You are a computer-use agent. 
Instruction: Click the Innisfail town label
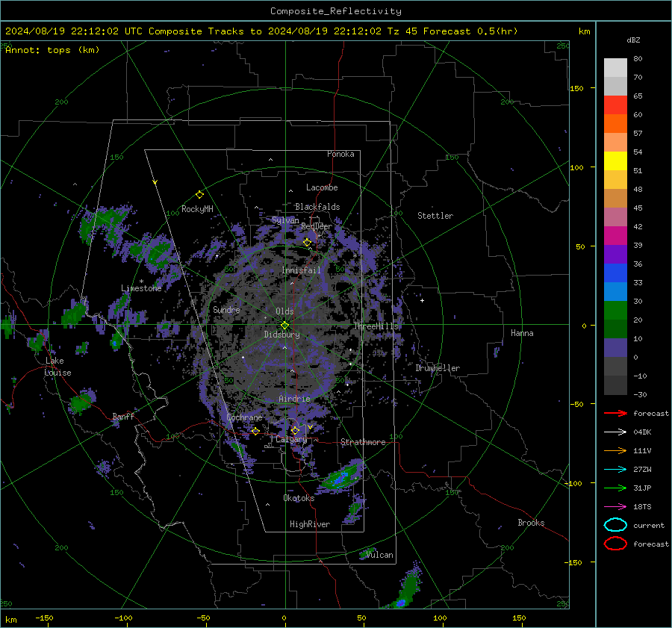click(x=301, y=270)
